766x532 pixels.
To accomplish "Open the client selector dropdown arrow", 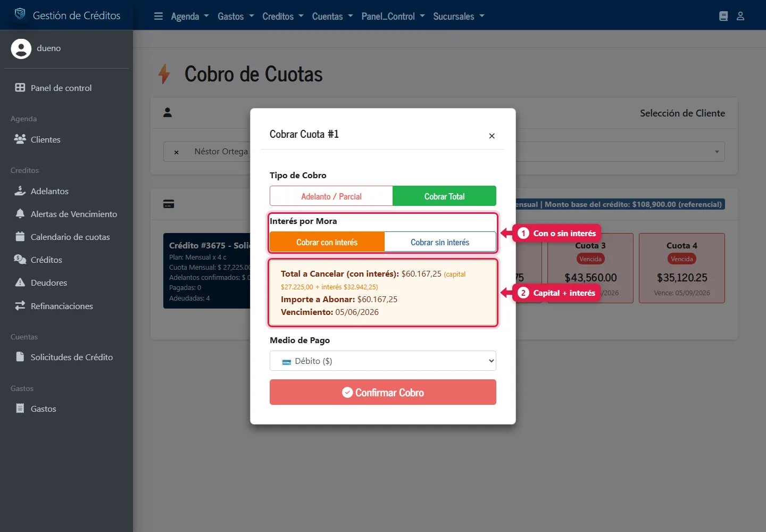I will [717, 152].
